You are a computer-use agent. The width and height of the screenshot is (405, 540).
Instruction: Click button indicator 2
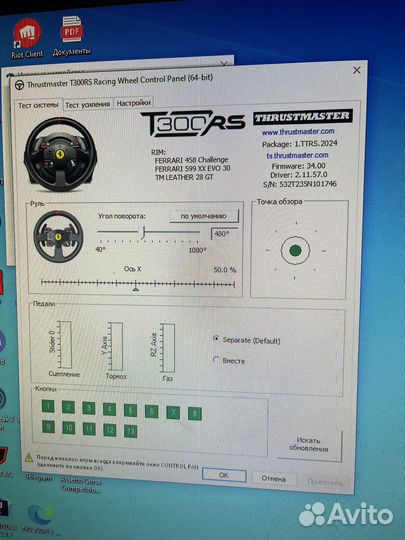pos(68,407)
